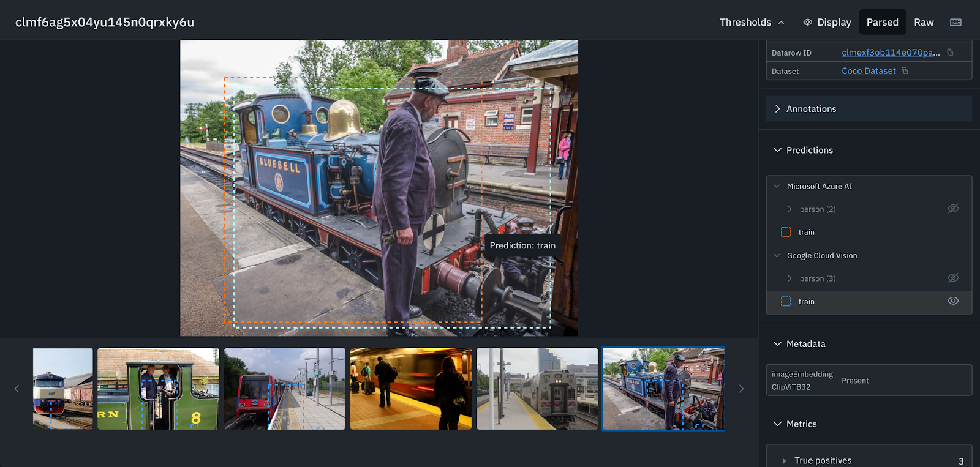Show hidden Google Cloud Vision person predictions

coord(953,278)
